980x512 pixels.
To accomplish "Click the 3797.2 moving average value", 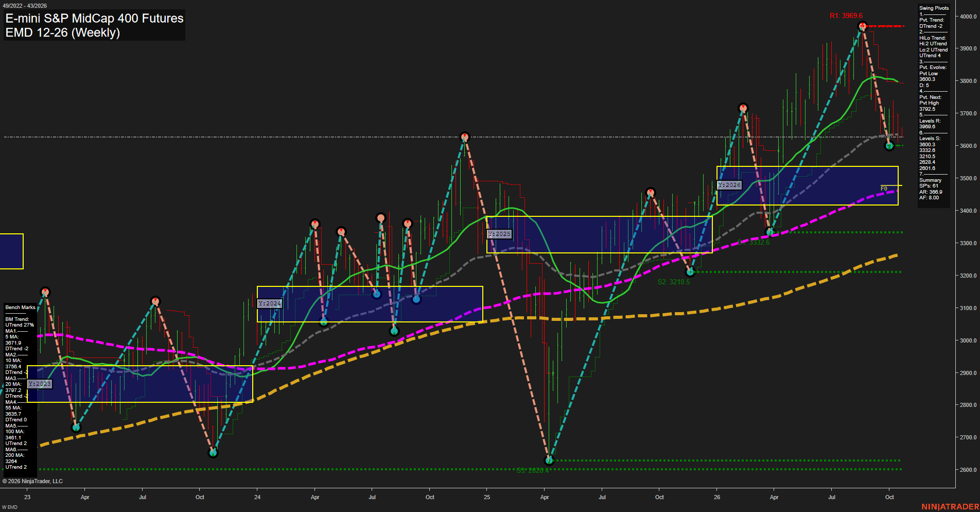I will (13, 390).
